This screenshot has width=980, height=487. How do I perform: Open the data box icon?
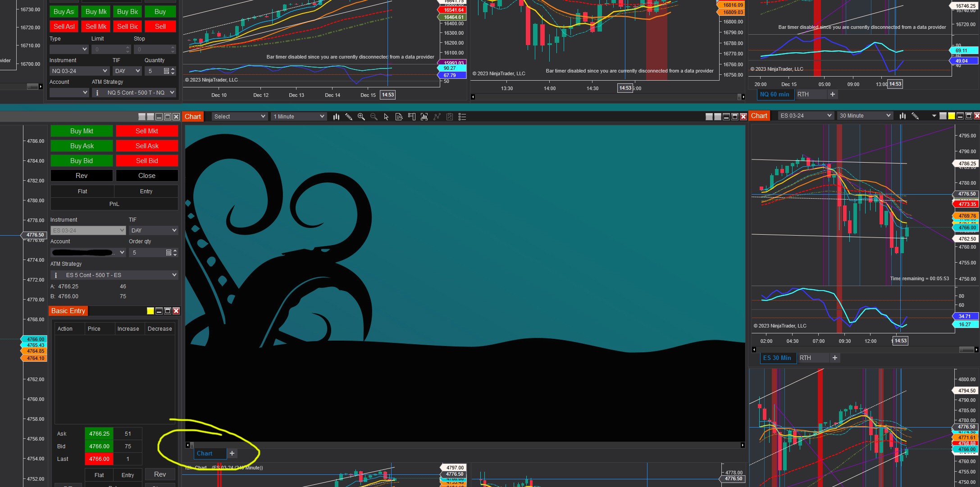399,117
